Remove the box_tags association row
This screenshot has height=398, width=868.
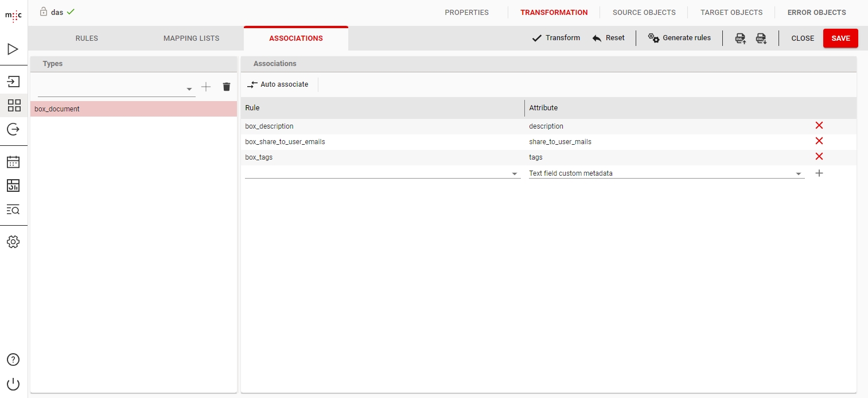point(819,157)
